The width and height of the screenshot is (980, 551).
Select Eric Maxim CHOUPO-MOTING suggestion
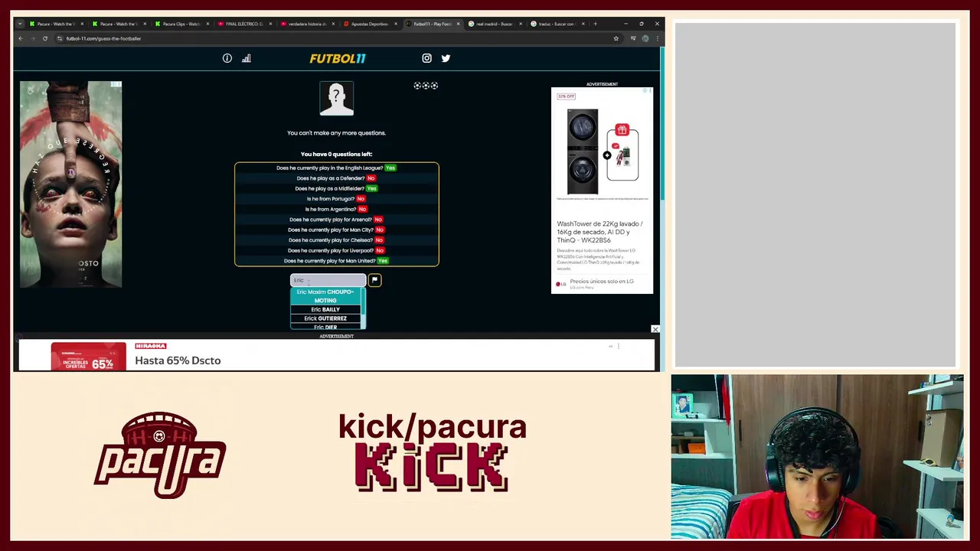[x=325, y=296]
